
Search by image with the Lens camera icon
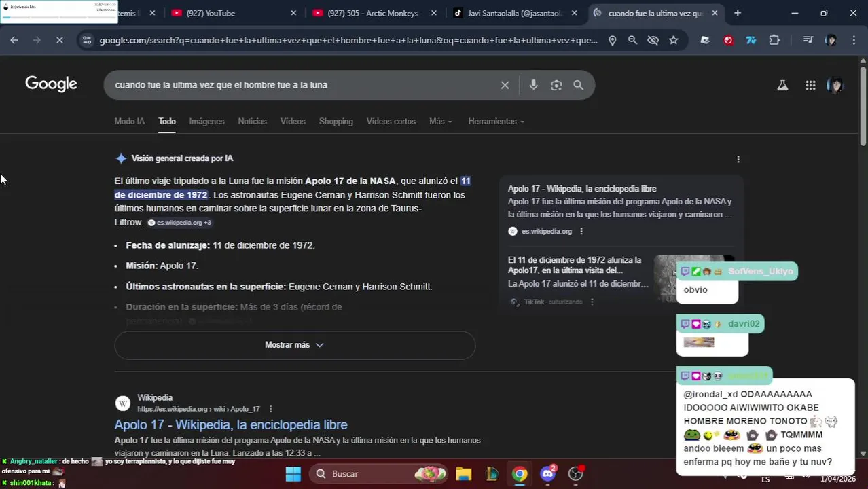(556, 85)
